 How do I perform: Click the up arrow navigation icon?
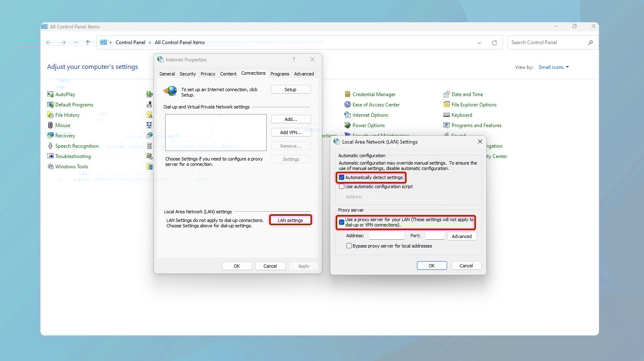(x=88, y=42)
